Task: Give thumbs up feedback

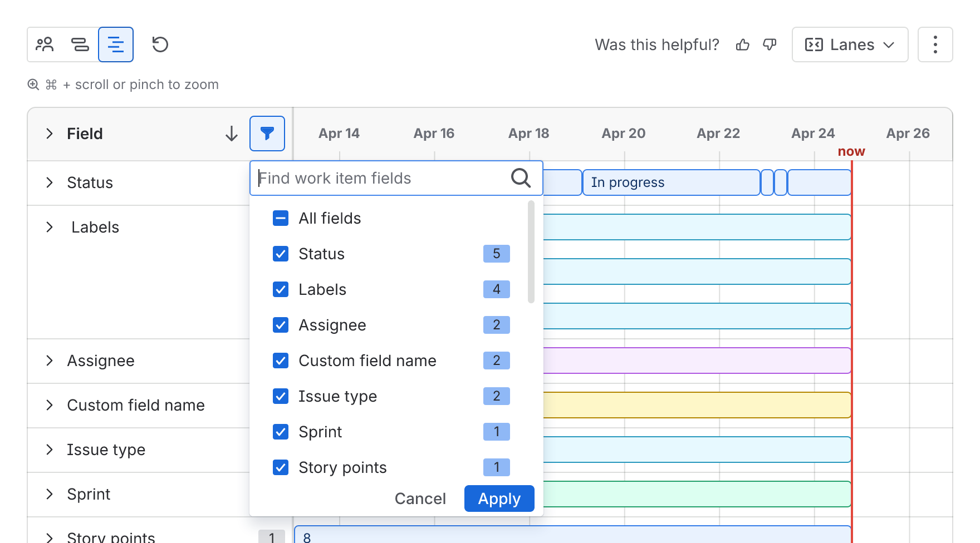Action: click(x=743, y=45)
